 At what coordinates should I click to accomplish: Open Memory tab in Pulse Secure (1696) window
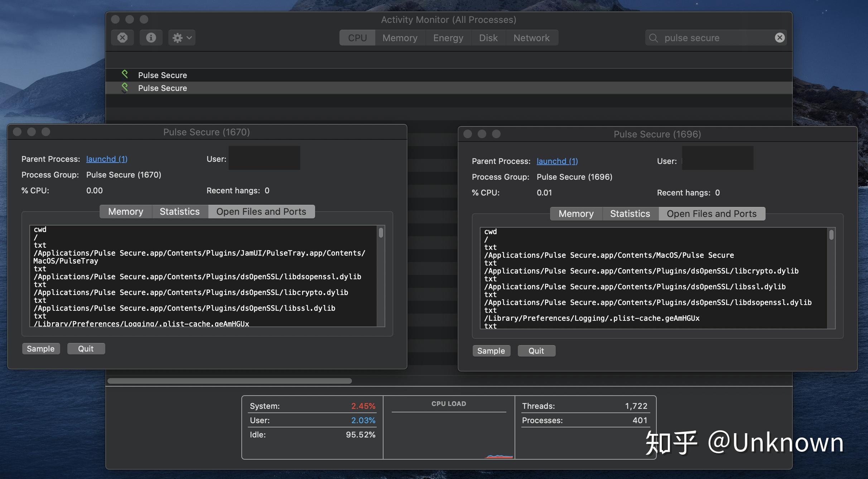[576, 213]
